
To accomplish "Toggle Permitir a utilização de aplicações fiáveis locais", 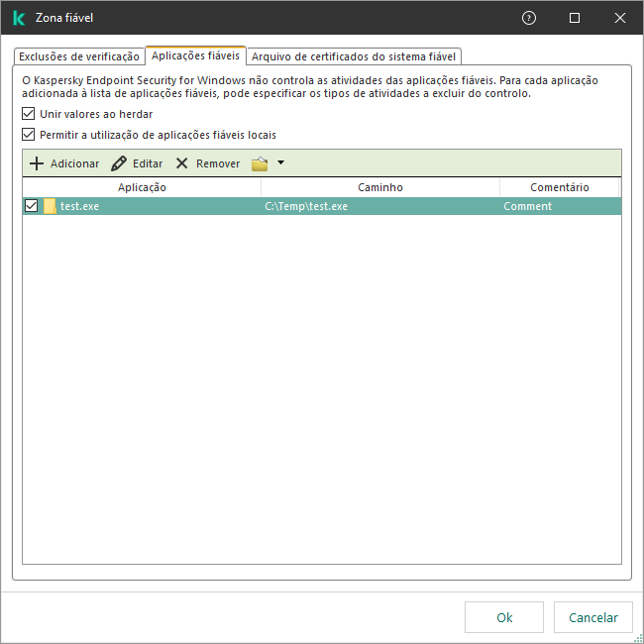I will (x=28, y=135).
